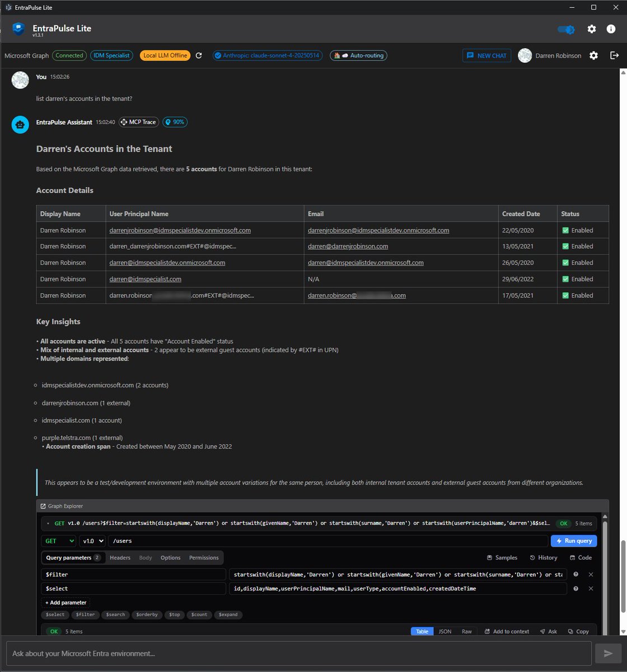The width and height of the screenshot is (627, 672).
Task: Open the GET method dropdown
Action: pos(59,541)
